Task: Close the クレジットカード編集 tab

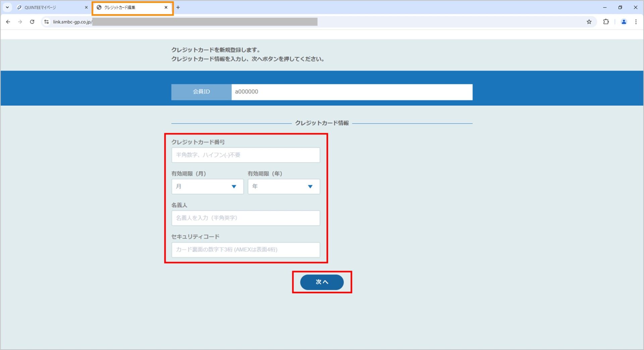Action: coord(166,7)
